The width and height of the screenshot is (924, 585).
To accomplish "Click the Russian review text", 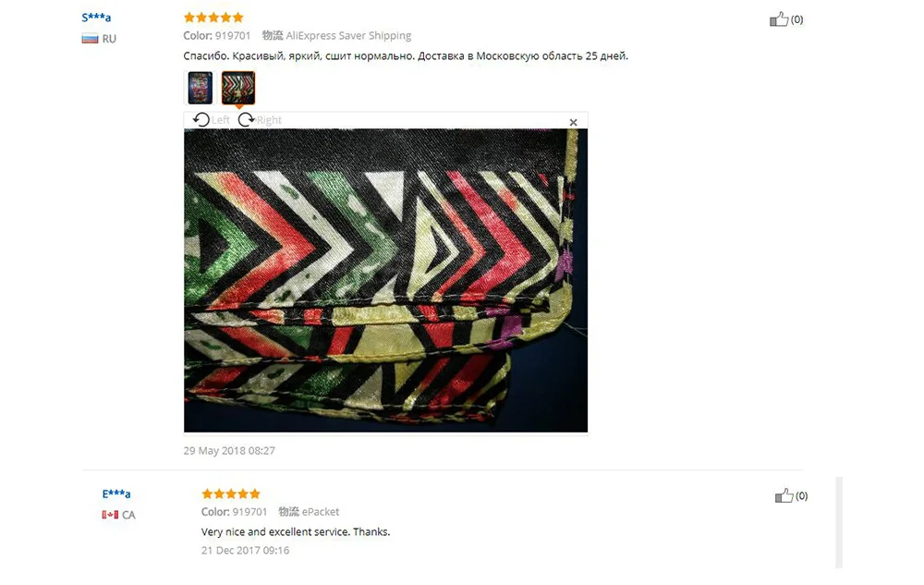I will (406, 56).
